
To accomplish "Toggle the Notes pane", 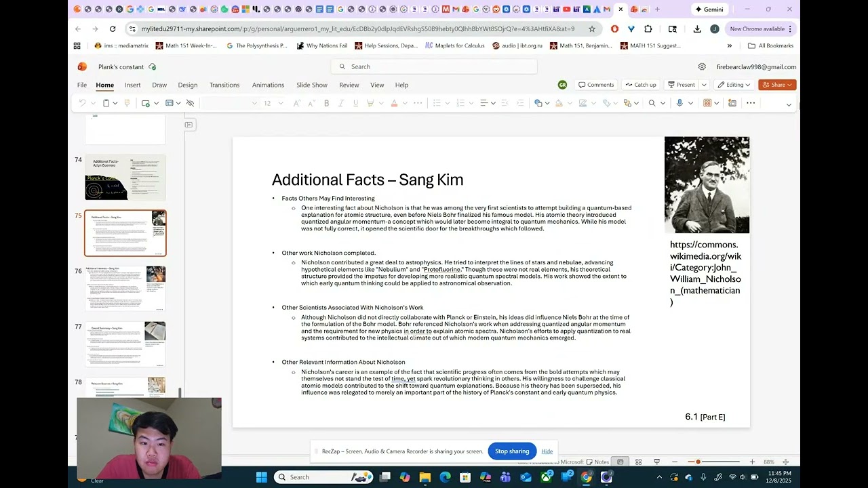I will (x=597, y=462).
